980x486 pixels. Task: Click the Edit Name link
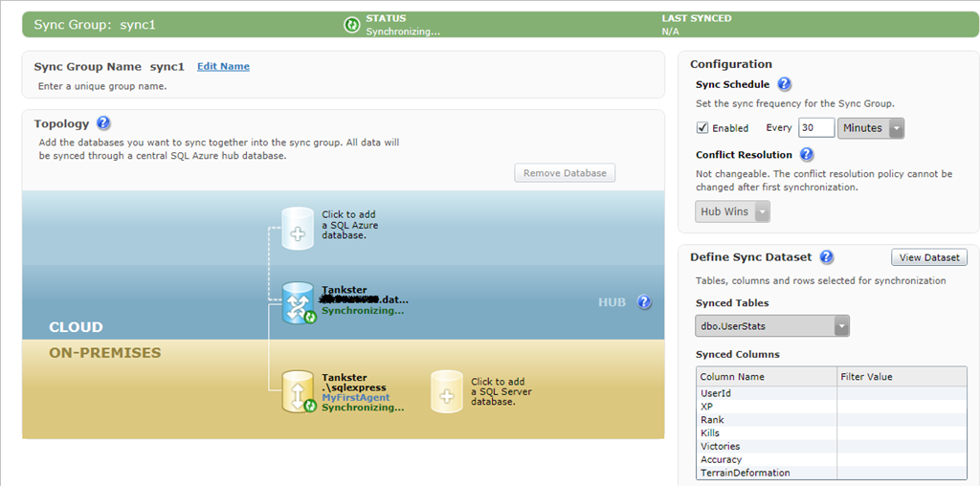coord(223,67)
